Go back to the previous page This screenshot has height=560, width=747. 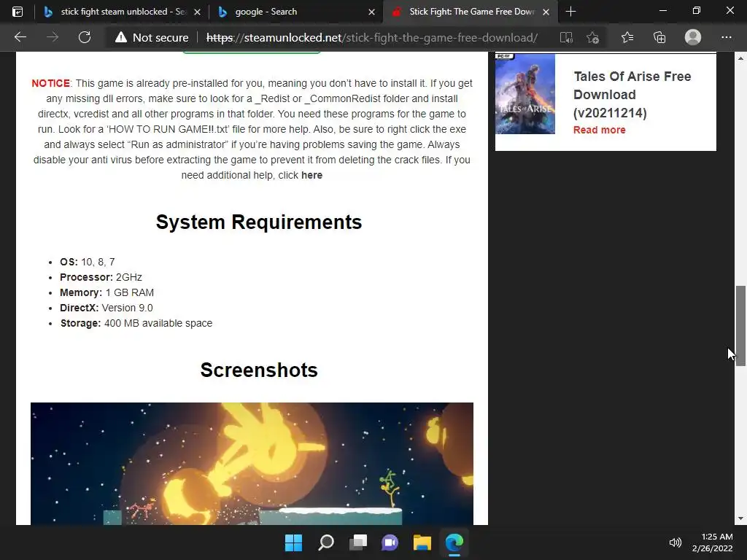tap(20, 37)
